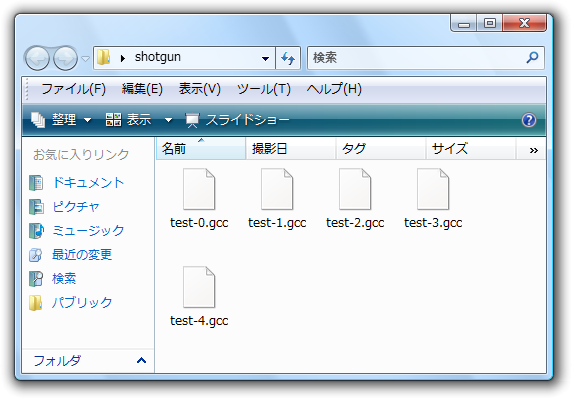Click the お気に入りリンク heading
This screenshot has height=398, width=572.
(81, 154)
